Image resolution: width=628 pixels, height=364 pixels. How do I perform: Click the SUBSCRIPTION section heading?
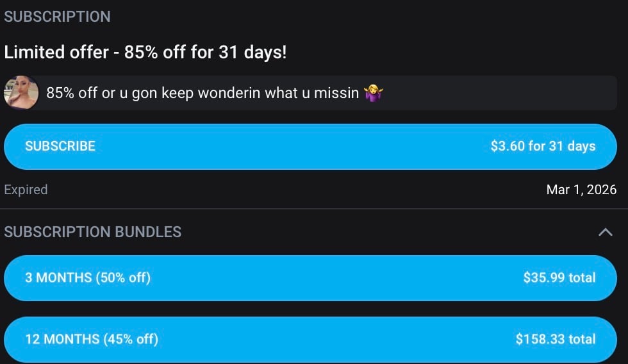point(58,17)
